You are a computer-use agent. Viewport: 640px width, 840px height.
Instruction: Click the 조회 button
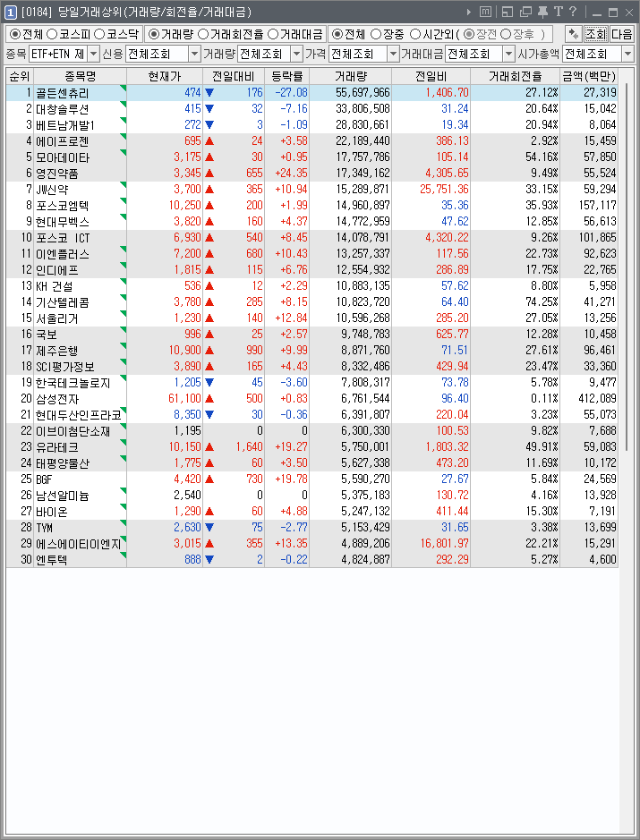[595, 34]
